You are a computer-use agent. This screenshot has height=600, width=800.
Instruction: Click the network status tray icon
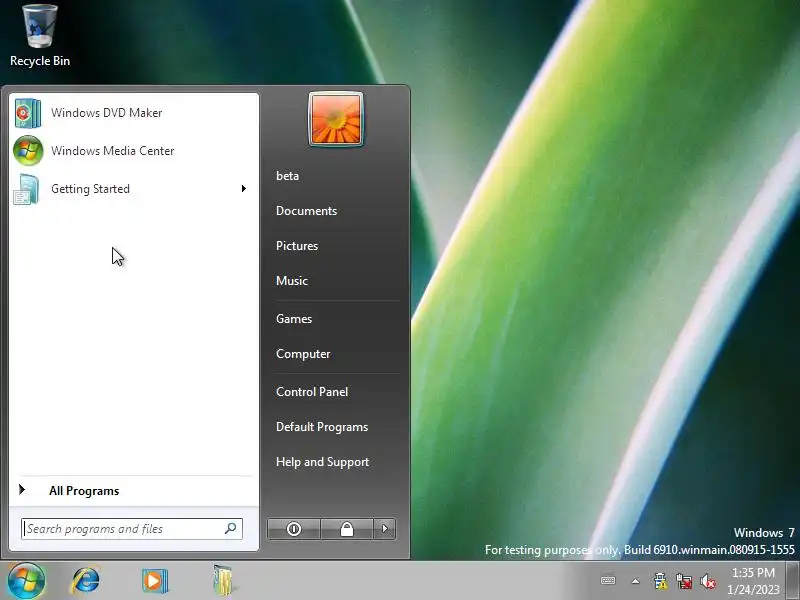point(684,581)
